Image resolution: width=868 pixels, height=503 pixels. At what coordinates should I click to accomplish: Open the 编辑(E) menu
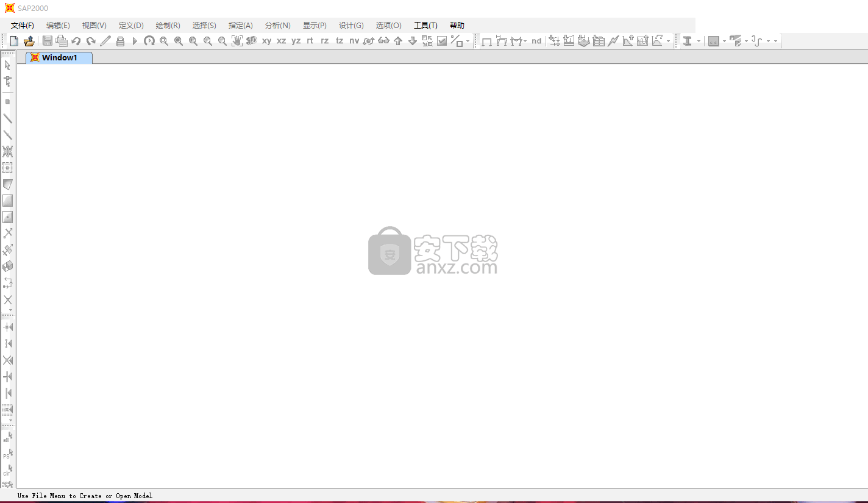58,25
